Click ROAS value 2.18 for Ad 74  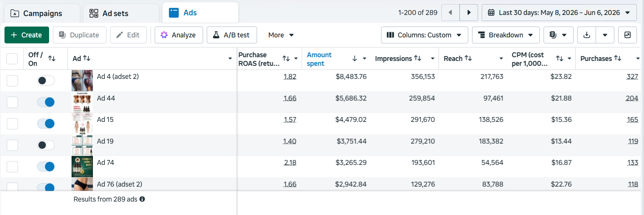tap(290, 163)
